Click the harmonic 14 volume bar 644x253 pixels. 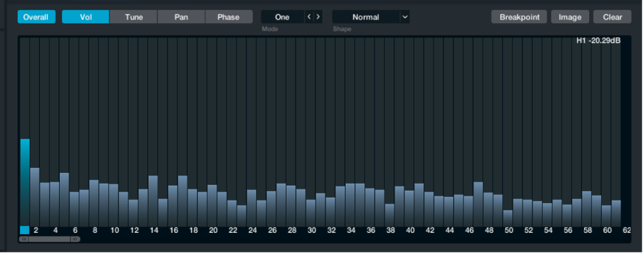pyautogui.click(x=153, y=200)
